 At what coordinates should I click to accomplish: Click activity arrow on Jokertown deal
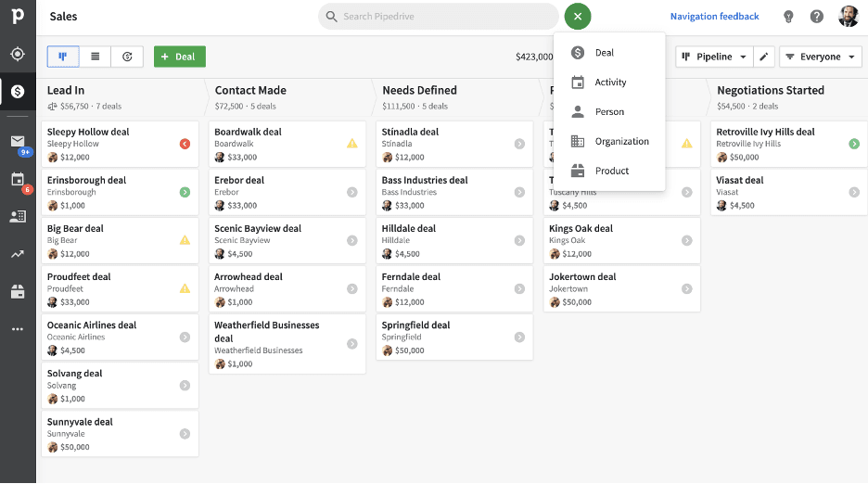687,288
